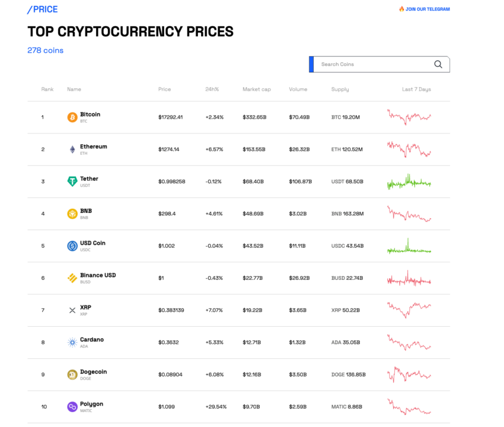Click the Ethereum diamond icon
Screen dimensions: 504x427
72,149
